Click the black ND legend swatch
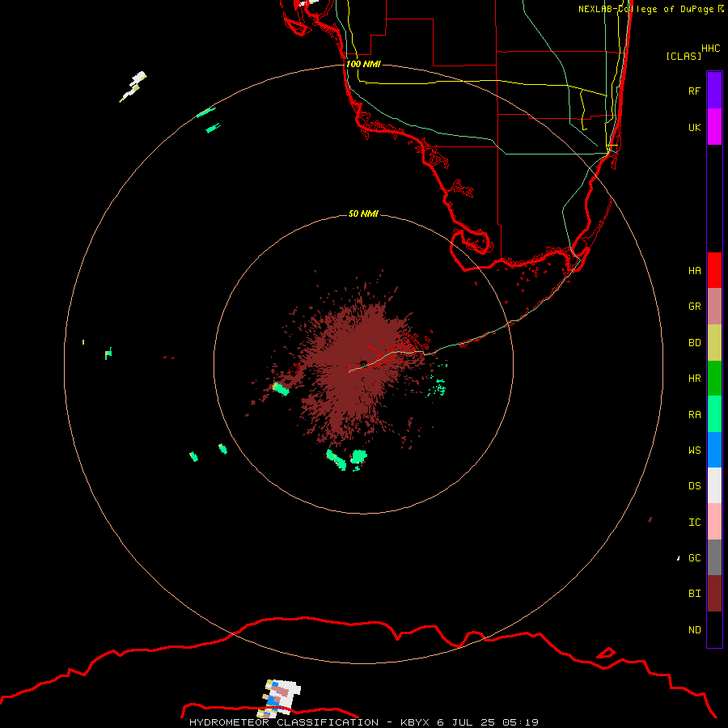The image size is (728, 728). 714,629
